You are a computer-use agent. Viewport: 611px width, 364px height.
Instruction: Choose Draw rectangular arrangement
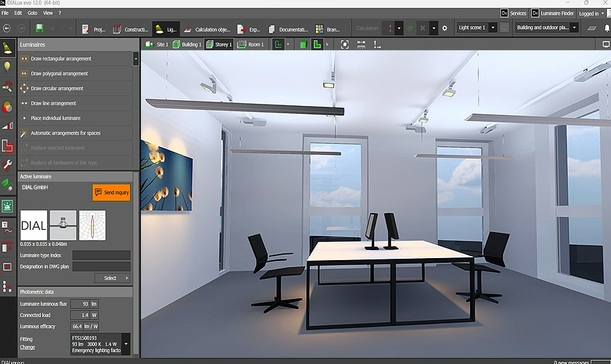click(x=76, y=59)
